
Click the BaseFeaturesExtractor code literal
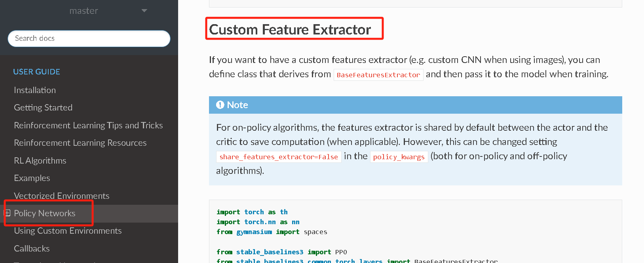378,74
